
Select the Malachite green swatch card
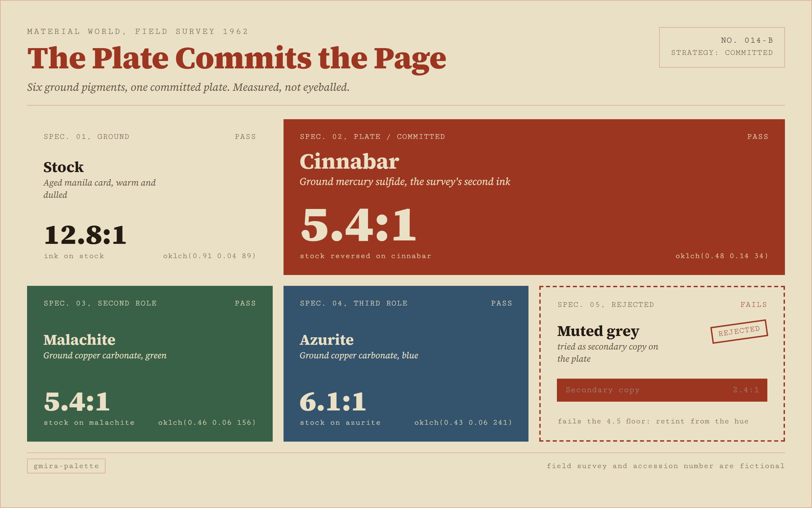[x=150, y=363]
